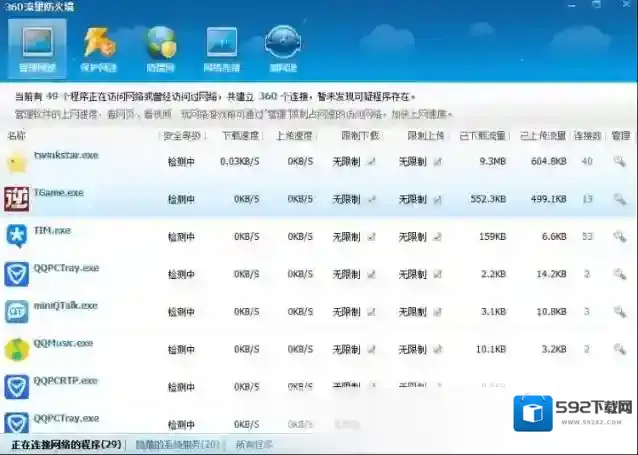Open the 管理网速 toolbar section
This screenshot has width=638, height=455.
[37, 47]
